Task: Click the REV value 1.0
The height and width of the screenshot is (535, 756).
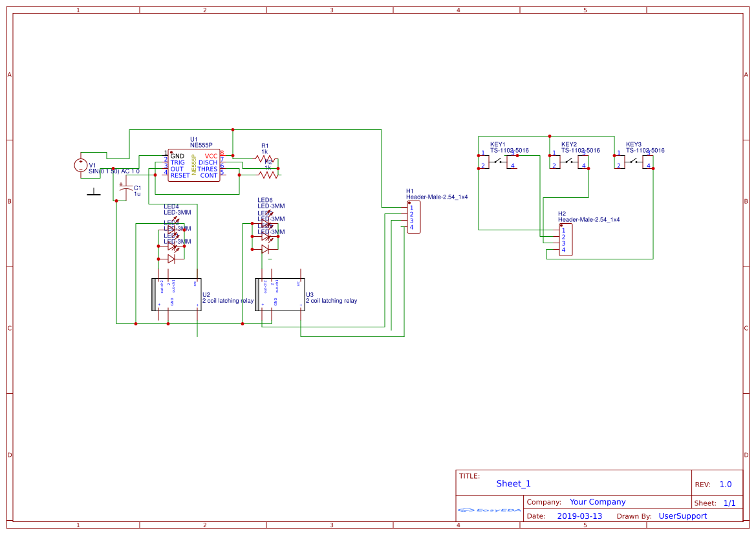Action: coord(726,485)
